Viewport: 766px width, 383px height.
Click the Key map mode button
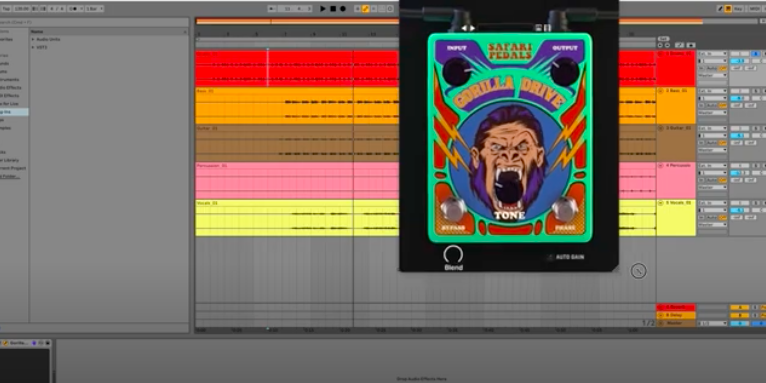click(x=738, y=9)
